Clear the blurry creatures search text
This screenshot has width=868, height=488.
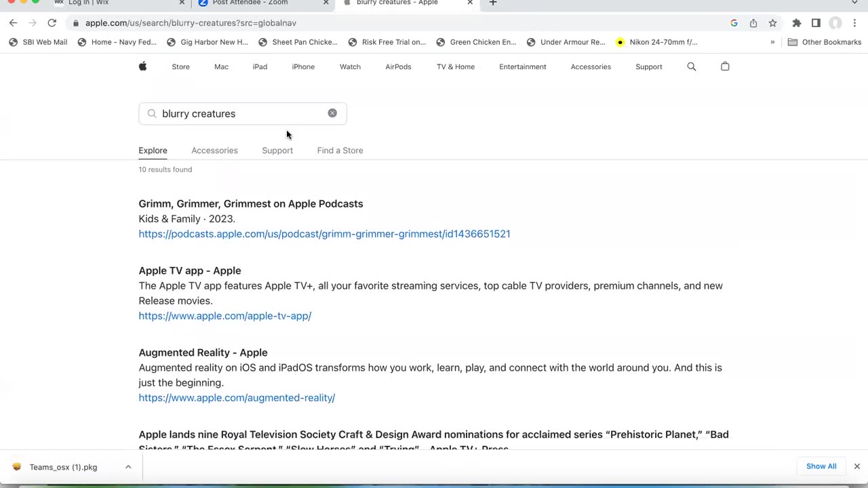point(332,113)
